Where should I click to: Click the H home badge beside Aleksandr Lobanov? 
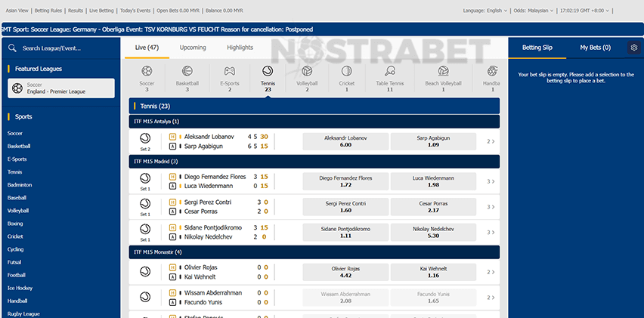click(x=173, y=137)
